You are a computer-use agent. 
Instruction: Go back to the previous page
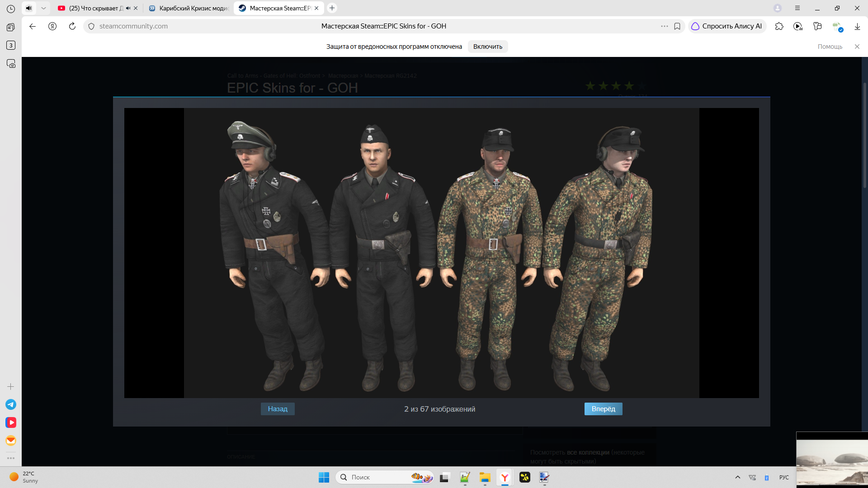point(33,26)
